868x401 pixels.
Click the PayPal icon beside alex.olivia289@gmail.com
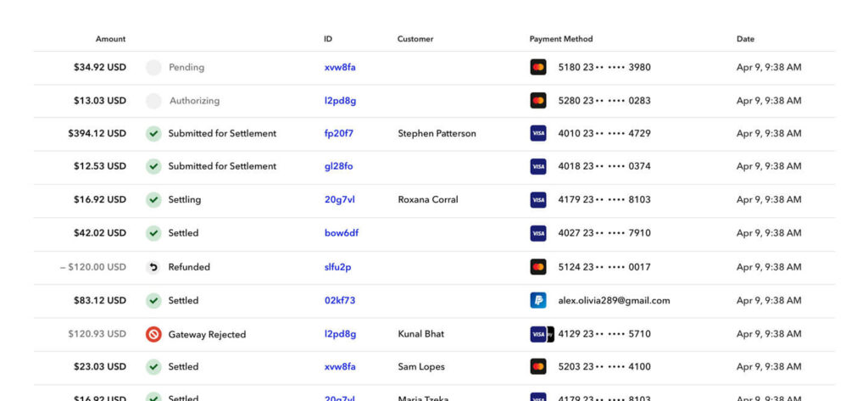pos(538,301)
